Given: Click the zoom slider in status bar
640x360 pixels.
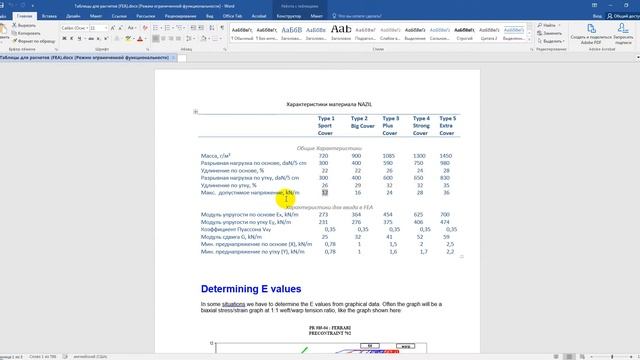Looking at the screenshot, I should click(611, 357).
